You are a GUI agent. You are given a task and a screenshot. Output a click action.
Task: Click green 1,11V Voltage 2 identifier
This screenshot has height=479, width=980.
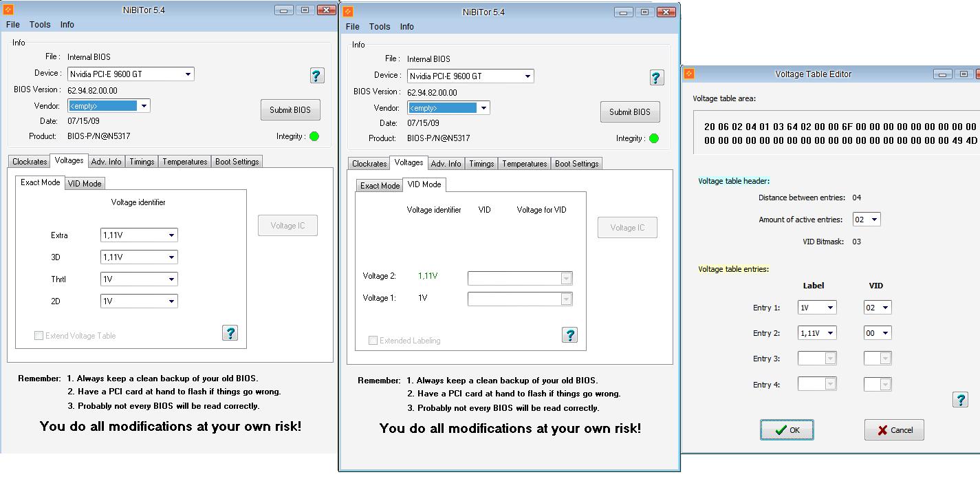[x=428, y=276]
